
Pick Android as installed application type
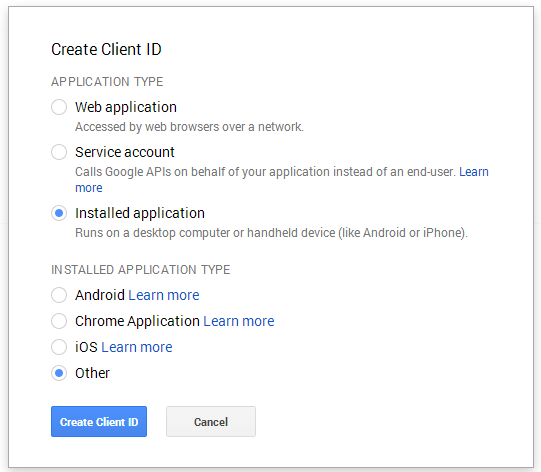(x=59, y=295)
